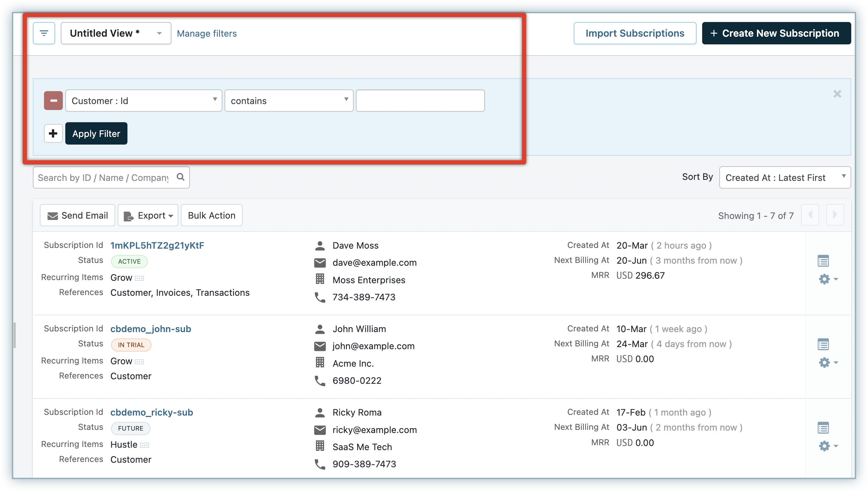The height and width of the screenshot is (491, 868).
Task: Click the filter toggle icon beside Untitled View
Action: [x=44, y=33]
